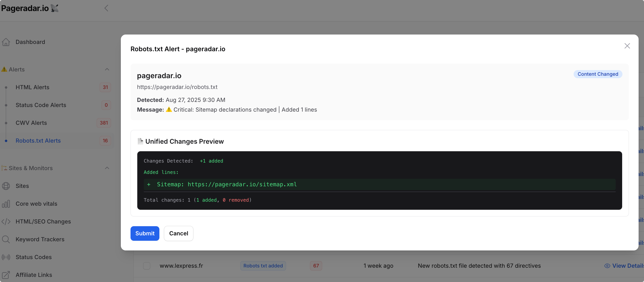644x282 pixels.
Task: Collapse the Alerts section chevron
Action: pos(107,69)
